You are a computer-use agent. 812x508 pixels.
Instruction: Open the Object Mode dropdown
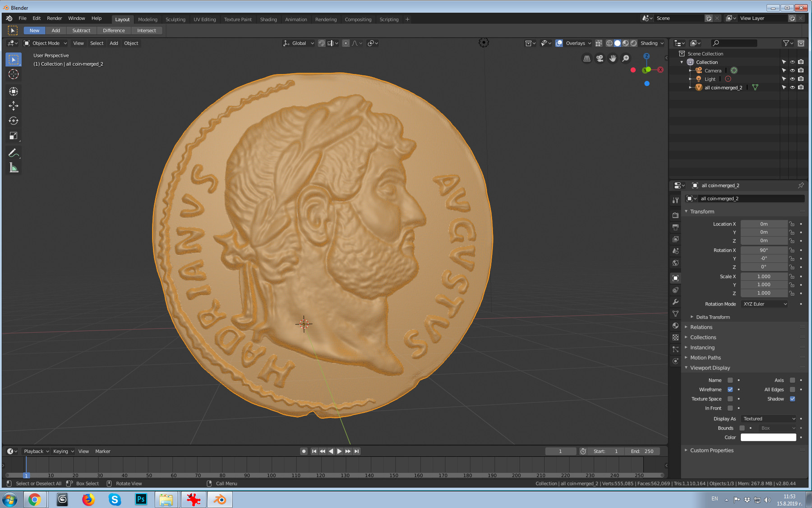(x=45, y=43)
